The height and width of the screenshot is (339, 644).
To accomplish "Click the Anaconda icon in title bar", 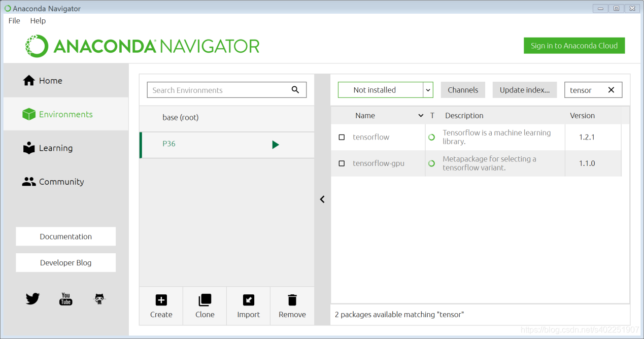I will (8, 8).
